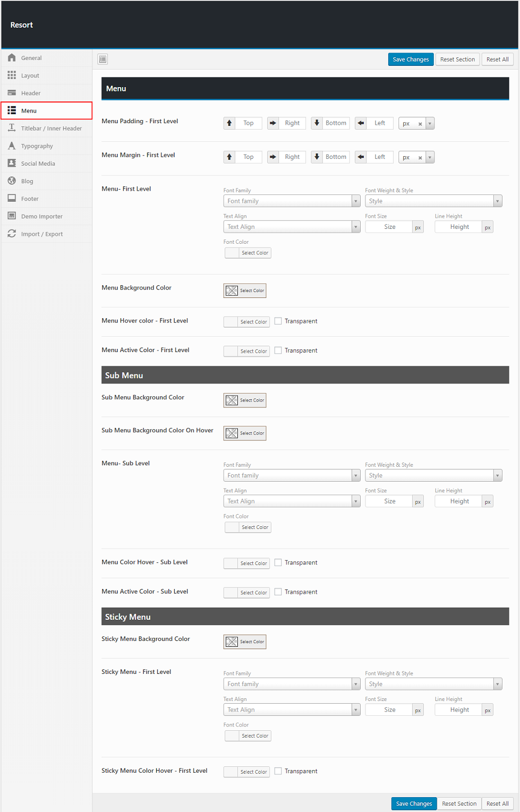
Task: Expand Text Align dropdown under Menu Sub Level
Action: [292, 501]
